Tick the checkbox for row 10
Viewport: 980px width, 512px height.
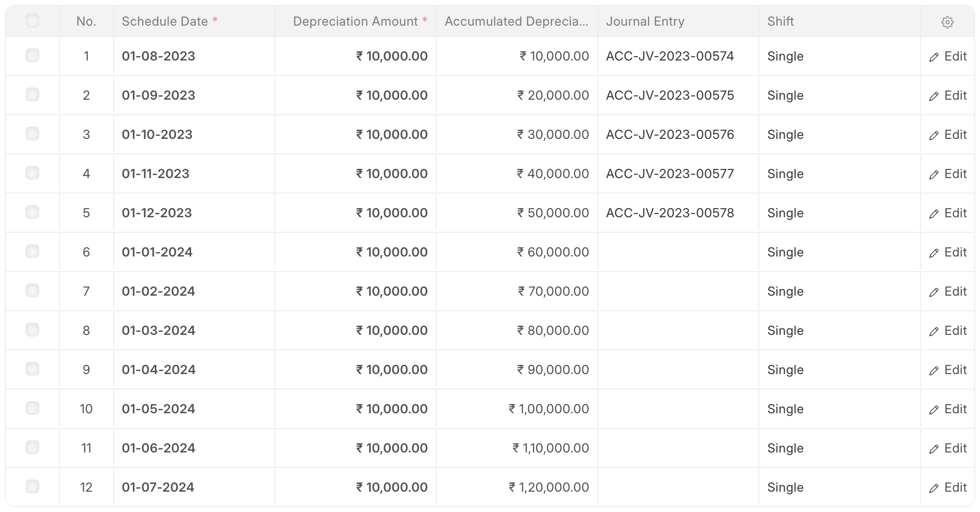32,408
